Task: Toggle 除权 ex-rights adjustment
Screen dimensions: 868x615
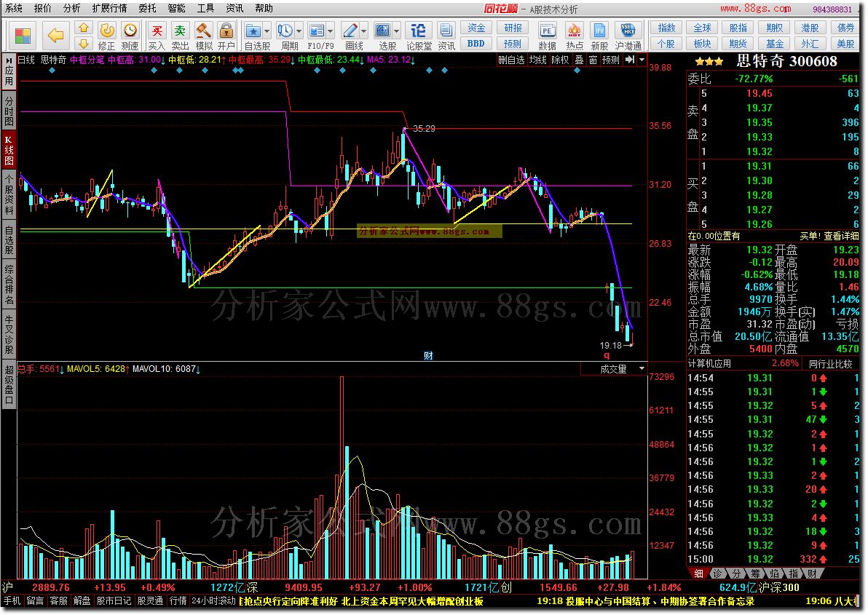Action: tap(560, 60)
